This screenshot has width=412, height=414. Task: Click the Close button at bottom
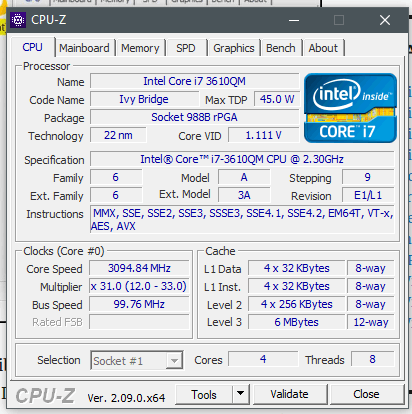pyautogui.click(x=366, y=394)
